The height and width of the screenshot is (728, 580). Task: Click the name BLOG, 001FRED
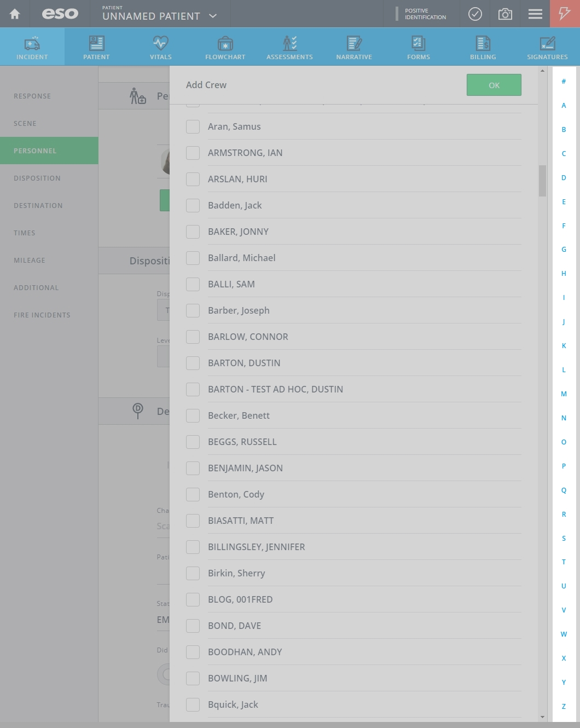240,599
